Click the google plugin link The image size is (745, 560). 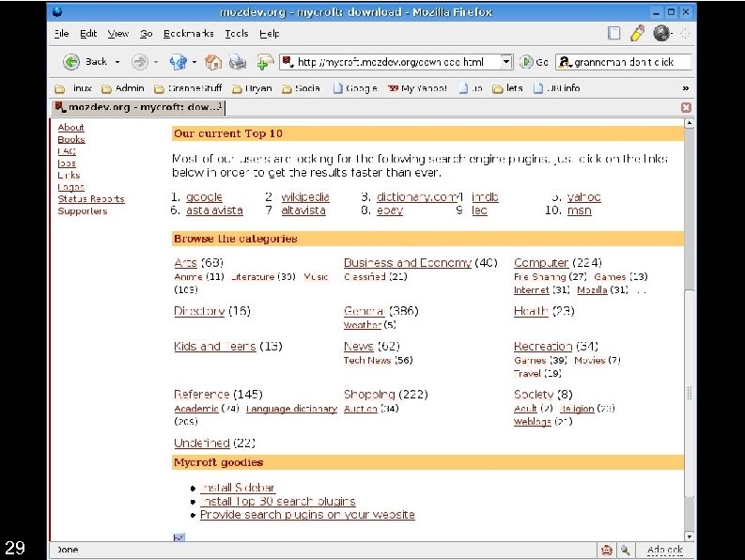(x=204, y=196)
